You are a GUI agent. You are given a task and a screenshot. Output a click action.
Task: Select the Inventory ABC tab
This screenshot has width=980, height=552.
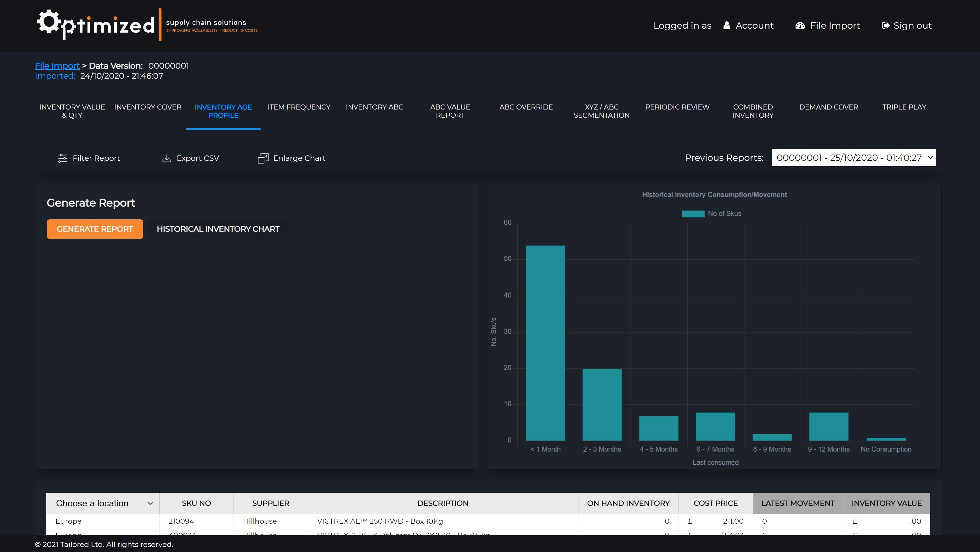[375, 107]
